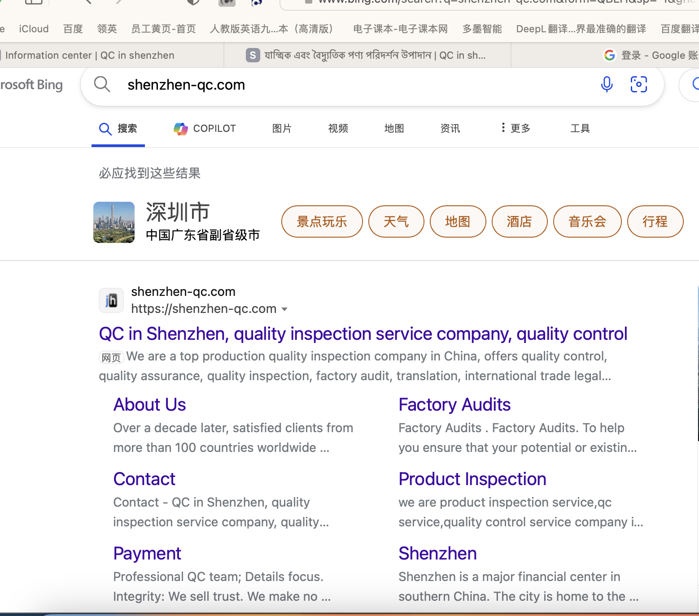
Task: Open visual search camera icon
Action: [638, 84]
